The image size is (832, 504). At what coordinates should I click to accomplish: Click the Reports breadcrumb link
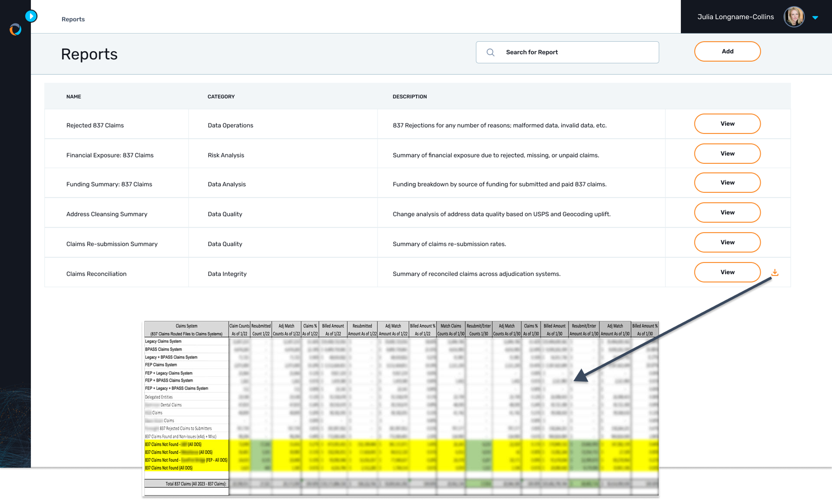click(x=73, y=19)
